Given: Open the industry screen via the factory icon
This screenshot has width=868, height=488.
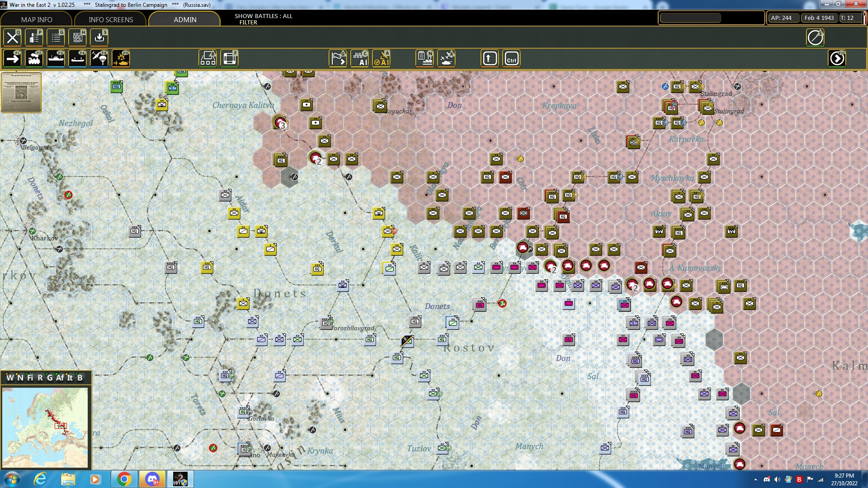Looking at the screenshot, I should coord(425,58).
